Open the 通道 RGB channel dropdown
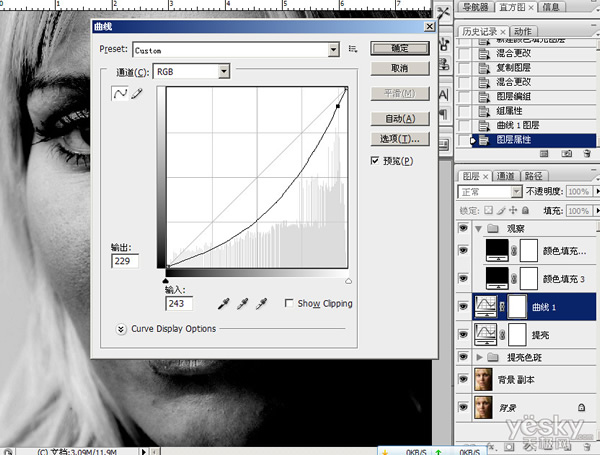Screen dimensions: 600x455 [224, 72]
